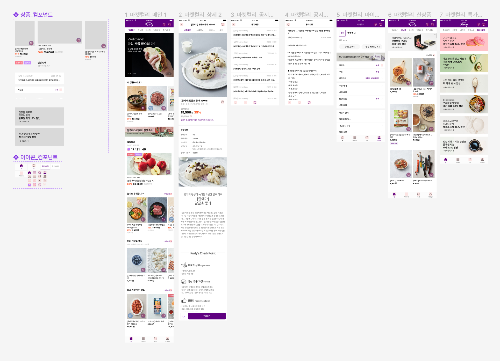
Task: Select the frame label starting with 4
Action: pos(307,15)
